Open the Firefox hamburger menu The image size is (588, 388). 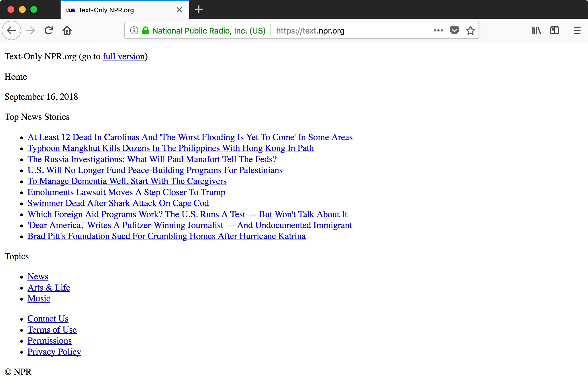577,30
